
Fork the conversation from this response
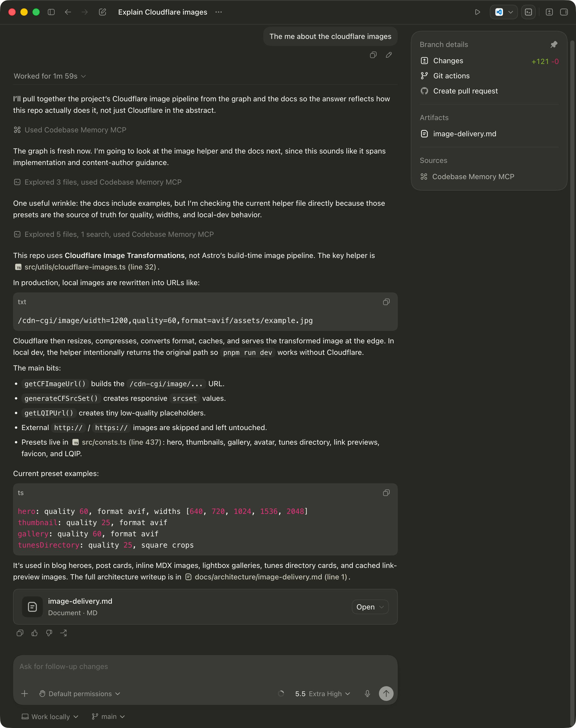point(64,633)
